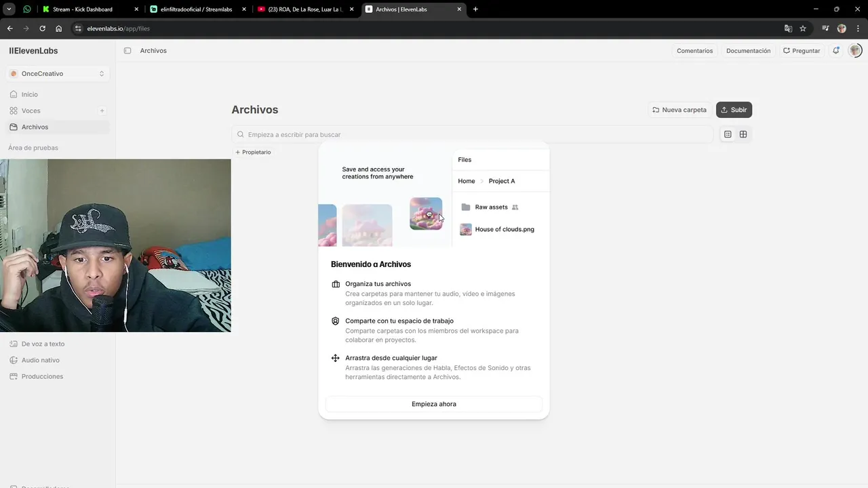Click the Producciones icon

click(14, 376)
